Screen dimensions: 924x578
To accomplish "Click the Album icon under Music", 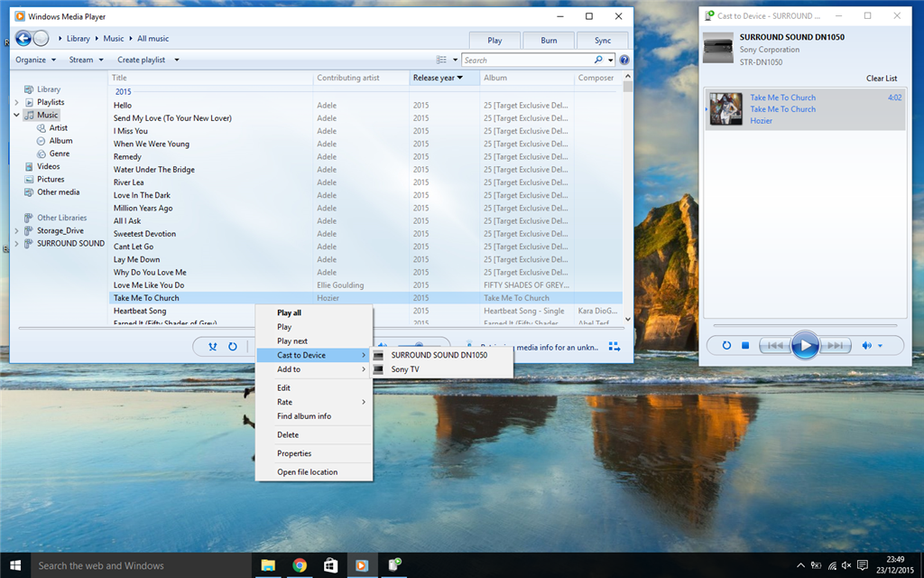I will tap(42, 141).
